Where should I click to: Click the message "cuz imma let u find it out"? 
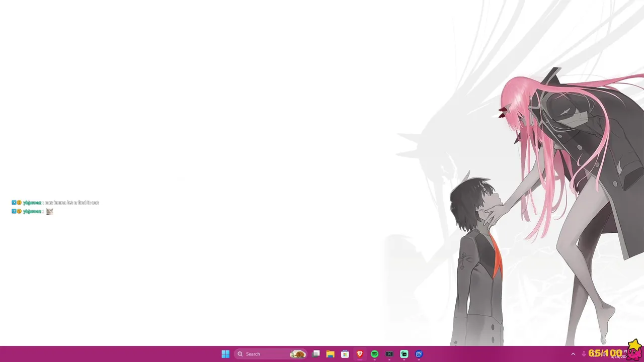72,203
